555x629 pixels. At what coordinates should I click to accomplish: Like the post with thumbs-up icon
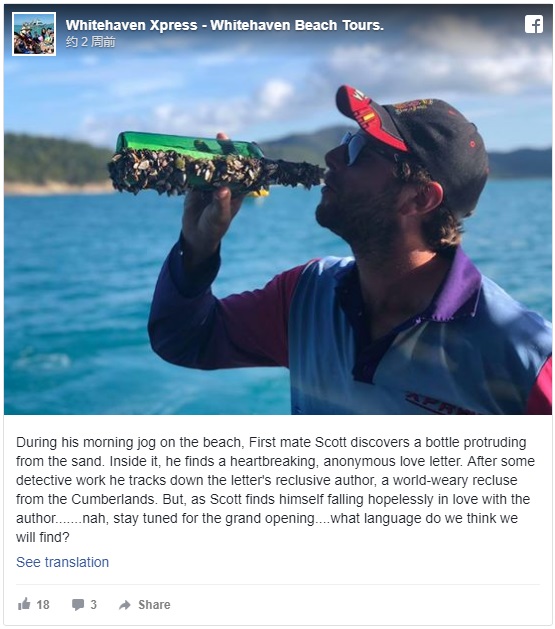pos(24,604)
